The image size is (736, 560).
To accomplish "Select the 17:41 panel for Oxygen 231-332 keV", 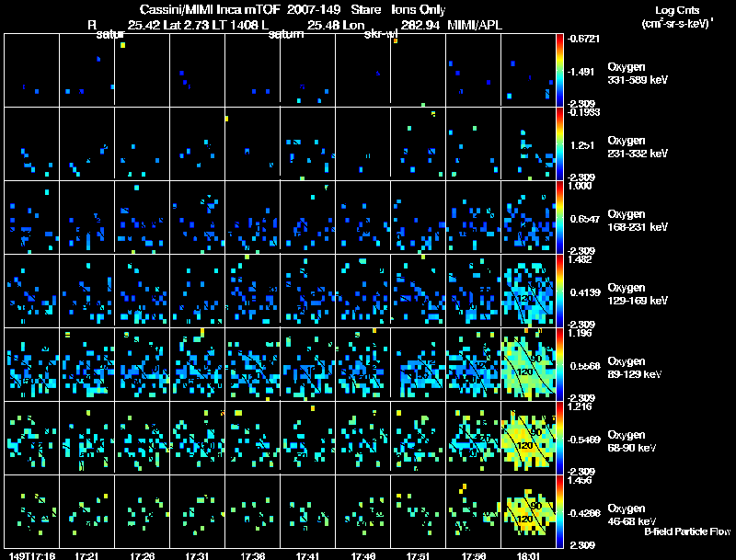I will [307, 143].
